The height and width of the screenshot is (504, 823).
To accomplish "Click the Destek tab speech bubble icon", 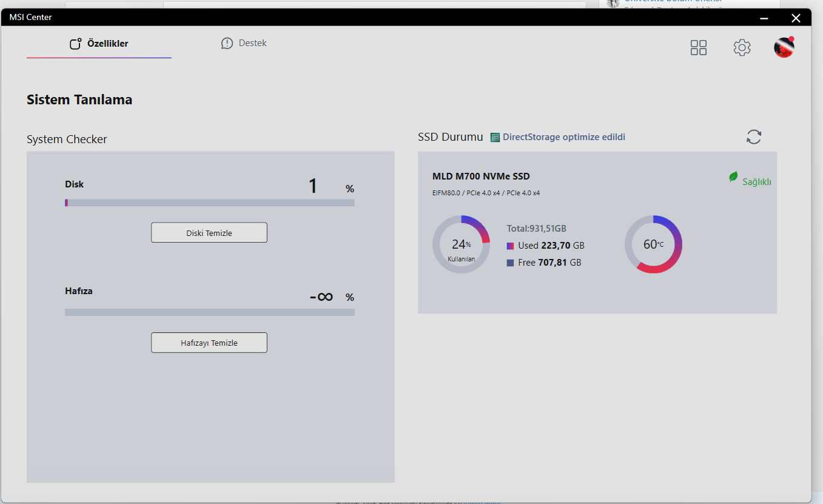I will point(227,43).
